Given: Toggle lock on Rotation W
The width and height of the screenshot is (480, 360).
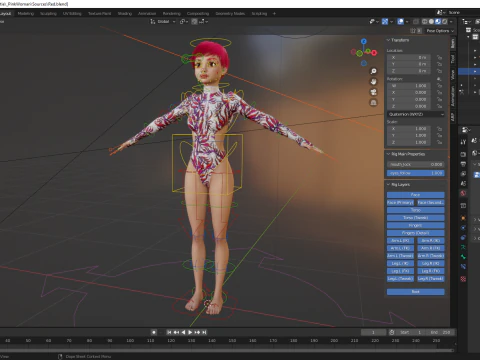Looking at the screenshot, I should point(439,86).
